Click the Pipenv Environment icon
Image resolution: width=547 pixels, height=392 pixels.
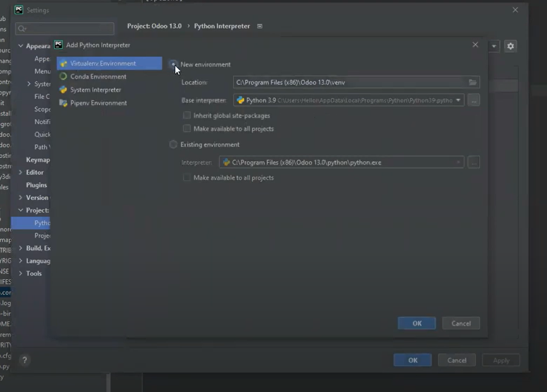[63, 103]
